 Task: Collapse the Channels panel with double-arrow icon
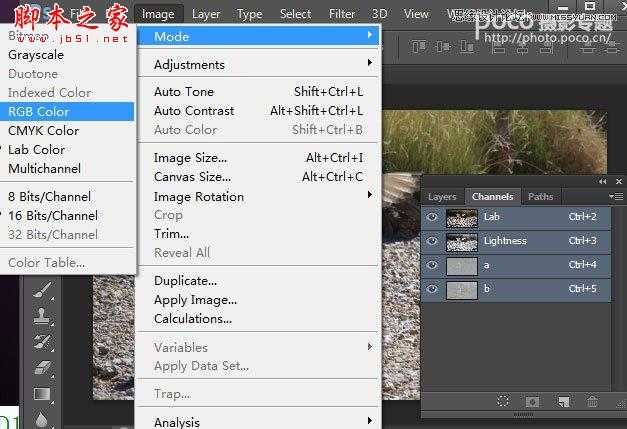[x=602, y=182]
